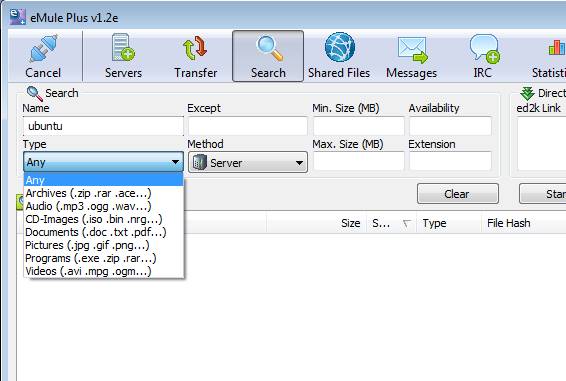Choose Pictures (.jpg .gif .png...) type
Image resolution: width=566 pixels, height=381 pixels.
tap(104, 245)
